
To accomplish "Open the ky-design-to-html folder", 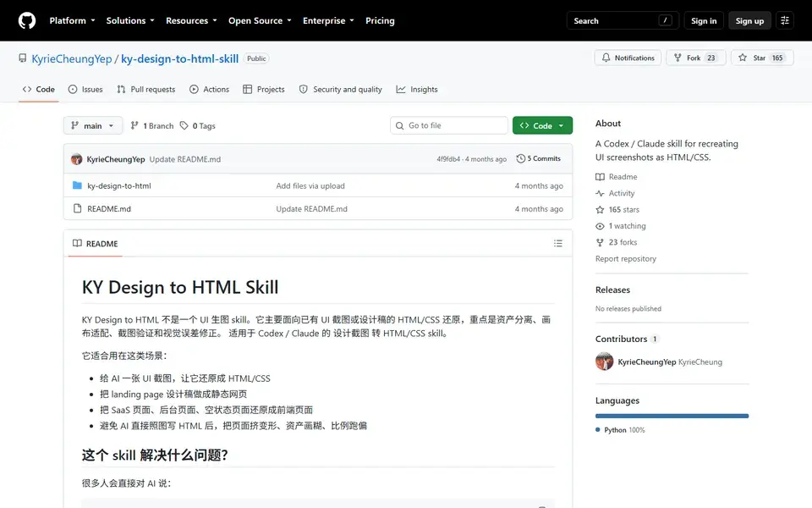I will [119, 185].
